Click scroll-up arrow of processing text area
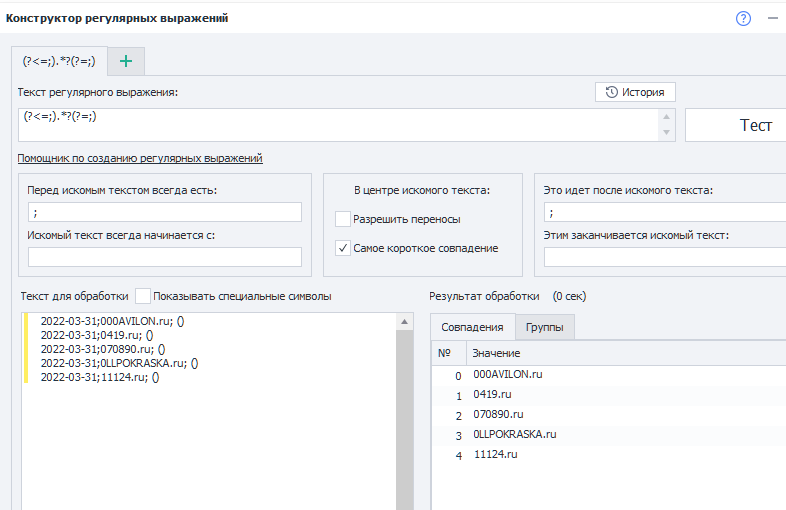 (404, 322)
